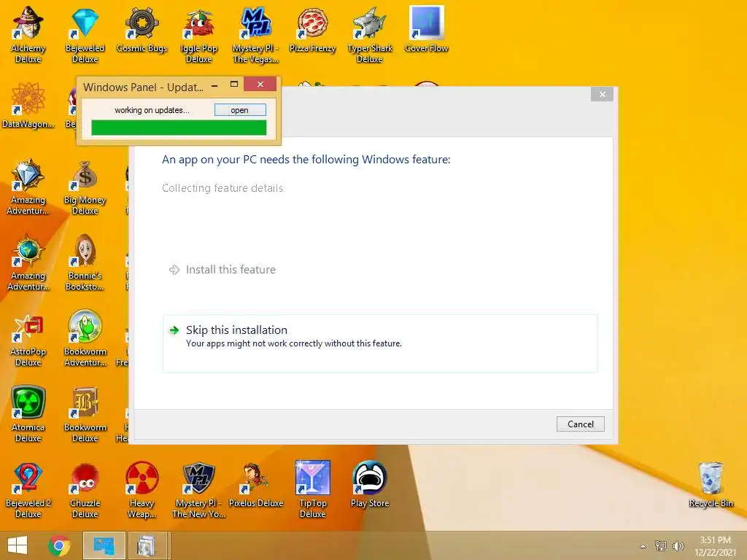This screenshot has height=560, width=747.
Task: Switch to the Windows Panel taskbar item
Action: pyautogui.click(x=104, y=545)
